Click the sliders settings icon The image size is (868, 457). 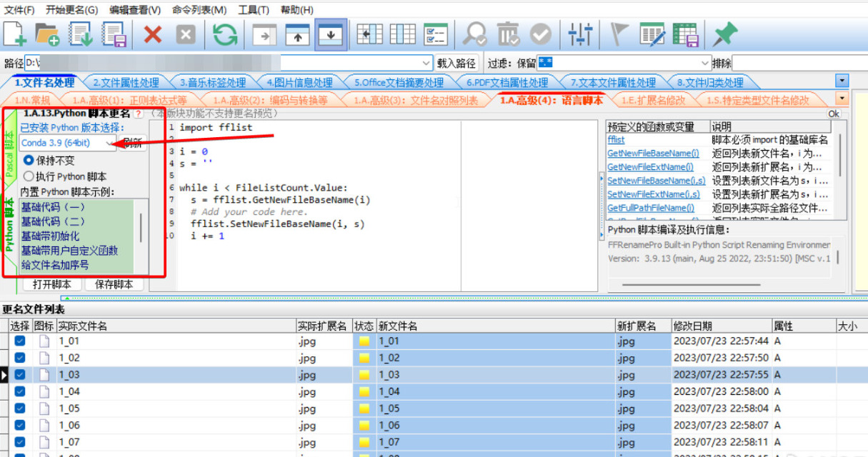coord(581,34)
